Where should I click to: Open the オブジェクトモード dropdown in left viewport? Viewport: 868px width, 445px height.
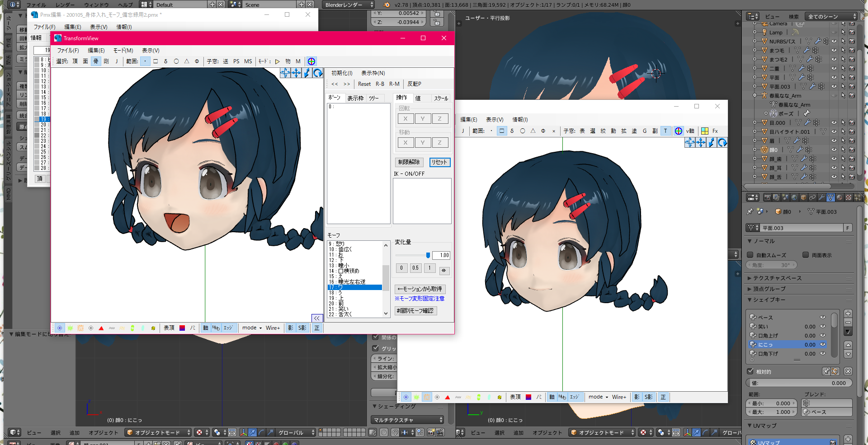159,432
